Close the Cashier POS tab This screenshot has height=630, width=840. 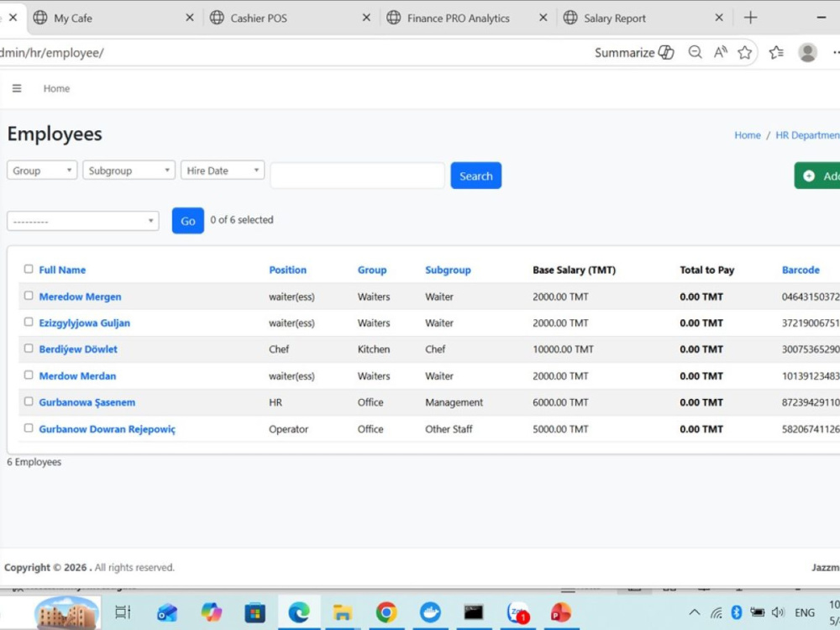click(x=366, y=18)
